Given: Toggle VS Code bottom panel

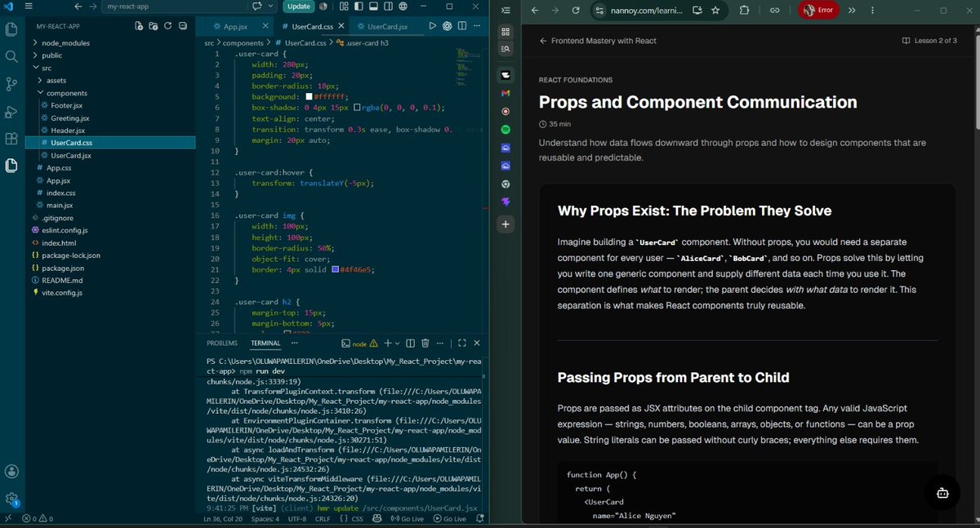Looking at the screenshot, I should pyautogui.click(x=372, y=7).
